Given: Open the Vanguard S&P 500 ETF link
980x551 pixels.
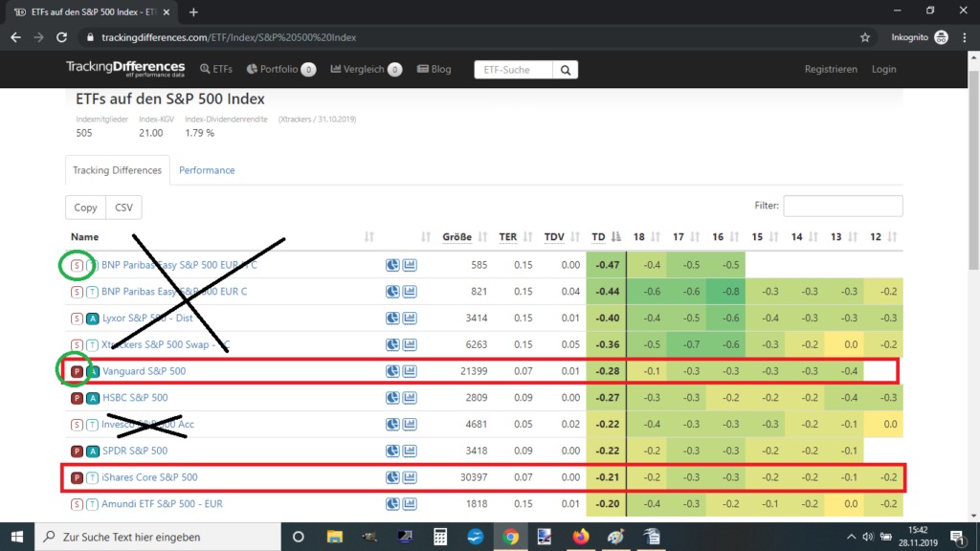Looking at the screenshot, I should click(144, 371).
